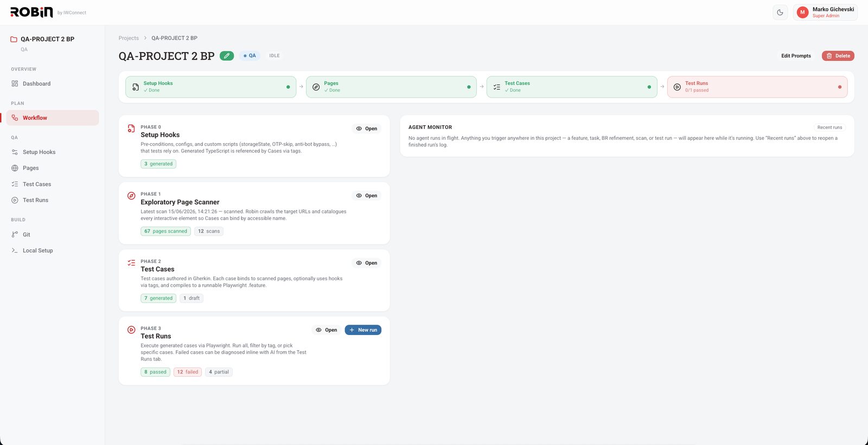Click the Test Cases checklist icon in sidebar

(x=15, y=184)
